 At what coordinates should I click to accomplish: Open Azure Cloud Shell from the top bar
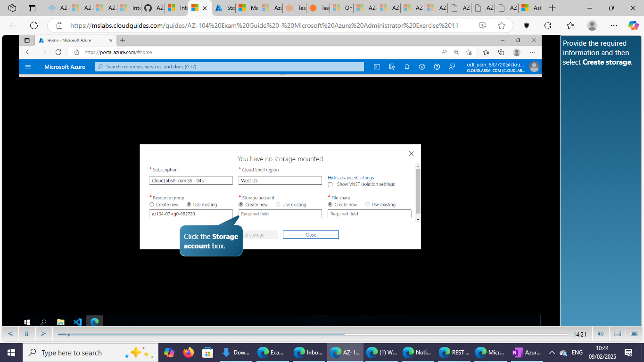[x=377, y=67]
